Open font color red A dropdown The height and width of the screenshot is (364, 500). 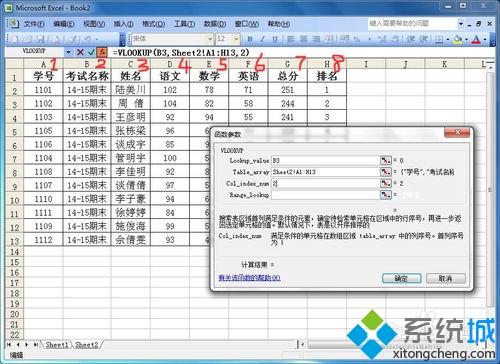[485, 39]
